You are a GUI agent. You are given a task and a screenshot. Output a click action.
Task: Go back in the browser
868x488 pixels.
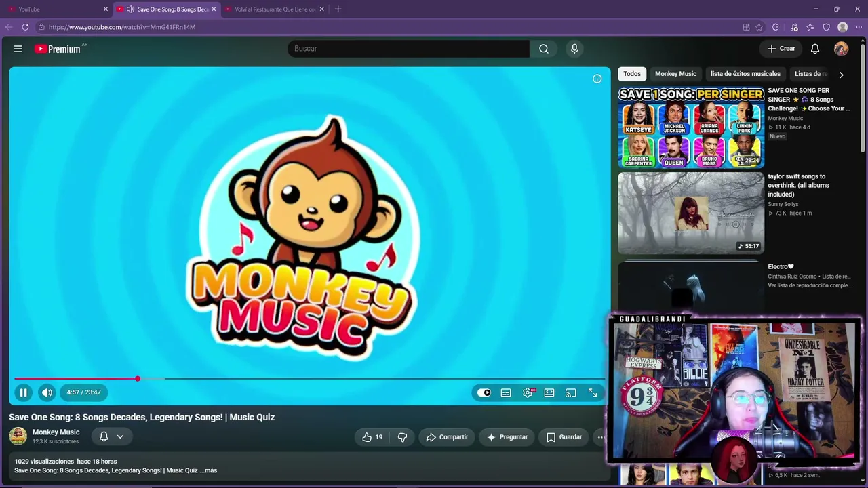pos(9,27)
